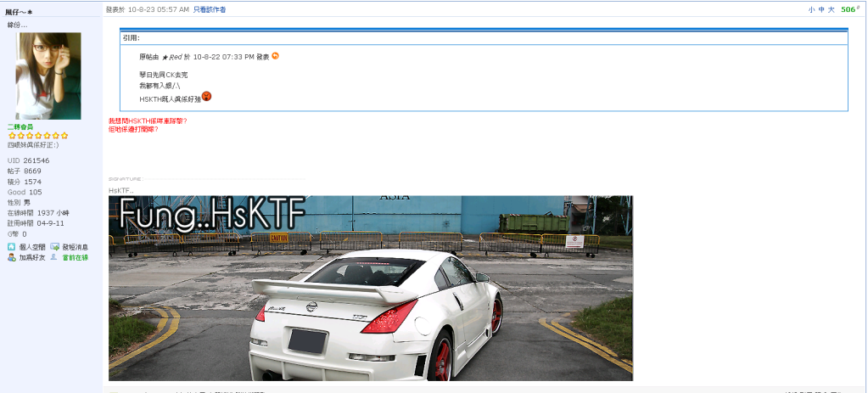
Task: Click the member rank star rating
Action: (38, 136)
